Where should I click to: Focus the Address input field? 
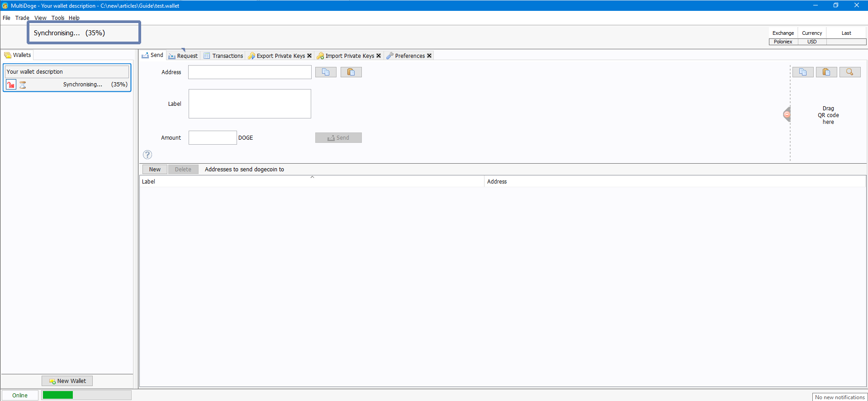[250, 72]
